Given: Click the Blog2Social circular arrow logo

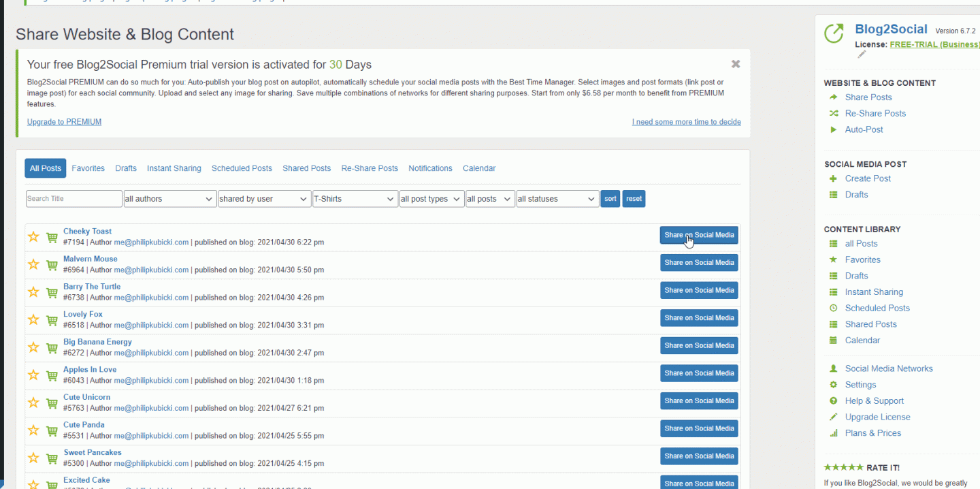Looking at the screenshot, I should [834, 33].
